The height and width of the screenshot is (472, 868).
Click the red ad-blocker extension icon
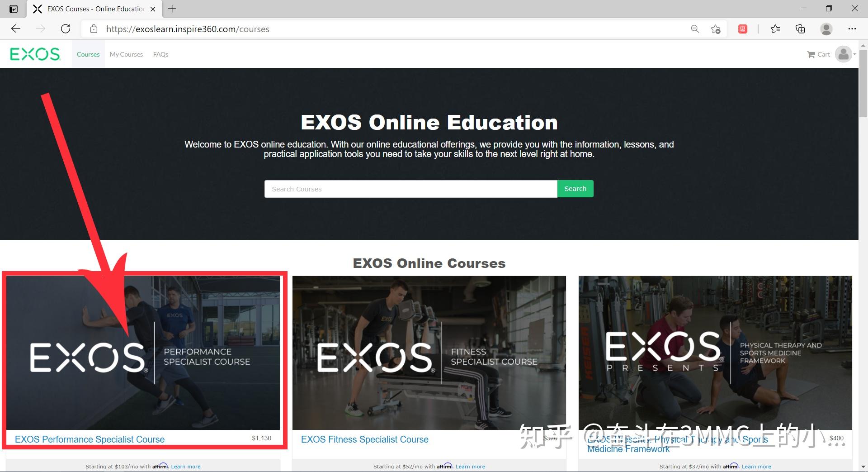tap(742, 28)
